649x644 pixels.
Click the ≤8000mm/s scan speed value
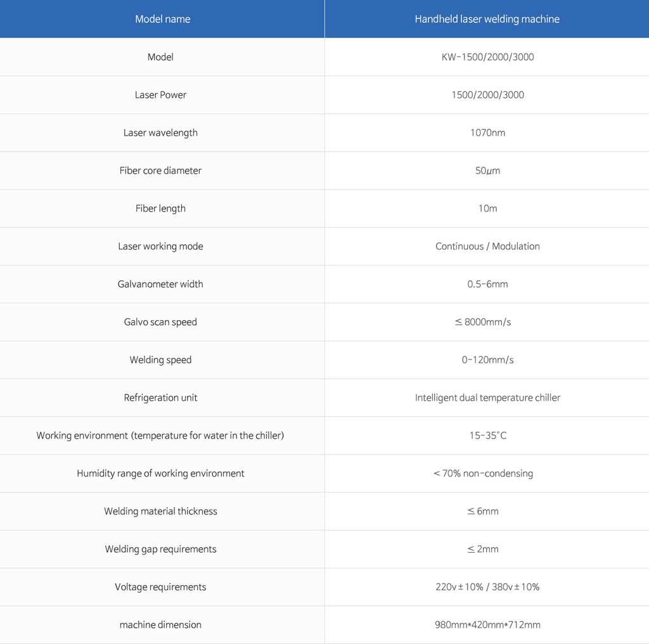tap(482, 322)
